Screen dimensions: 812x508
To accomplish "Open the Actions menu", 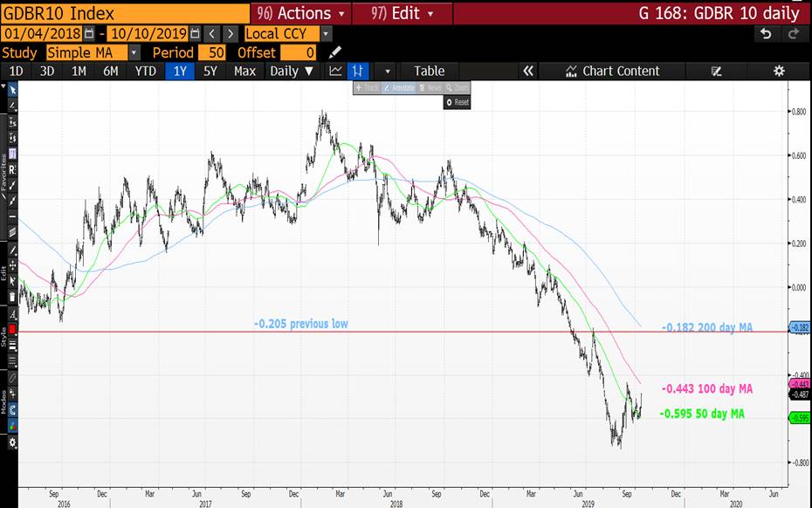I will [x=301, y=13].
